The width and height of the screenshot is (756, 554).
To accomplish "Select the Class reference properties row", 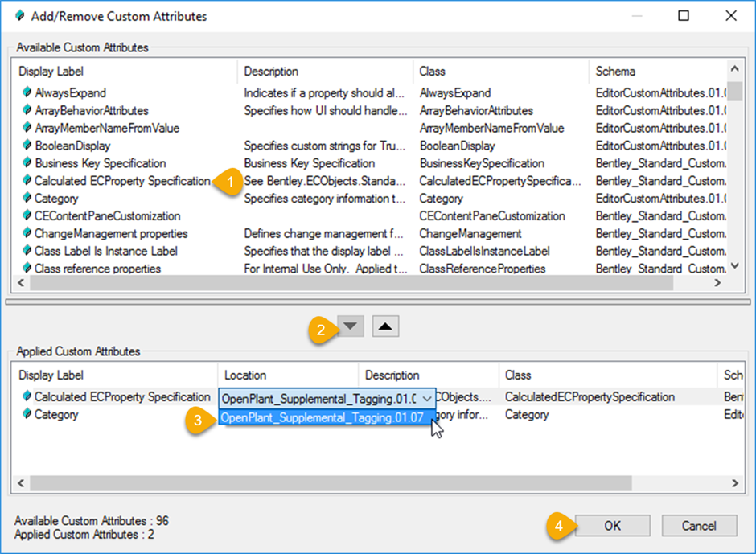I will pos(97,269).
